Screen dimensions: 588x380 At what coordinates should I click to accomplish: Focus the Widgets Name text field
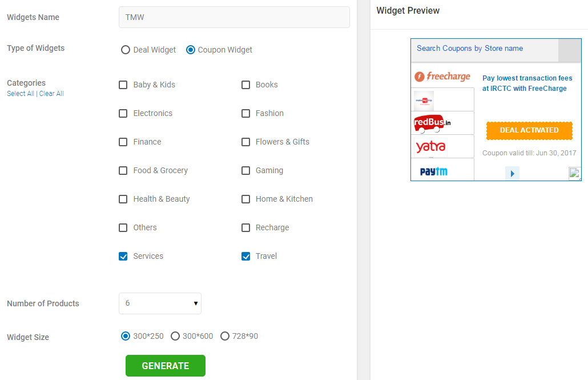pyautogui.click(x=235, y=17)
